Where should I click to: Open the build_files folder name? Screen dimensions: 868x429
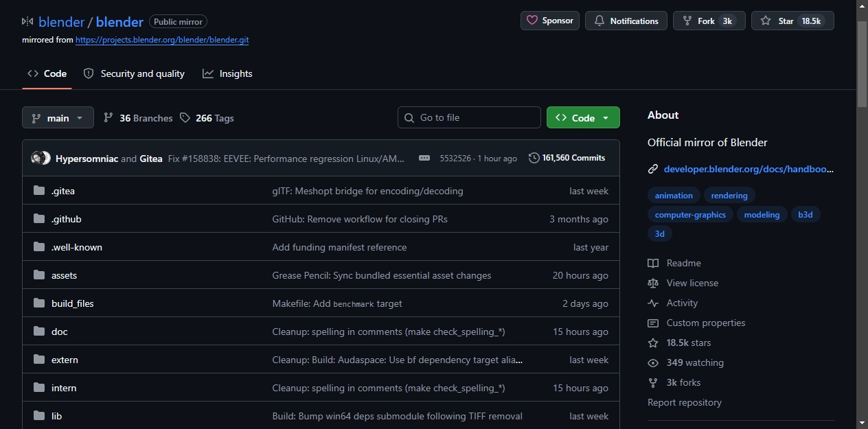73,303
